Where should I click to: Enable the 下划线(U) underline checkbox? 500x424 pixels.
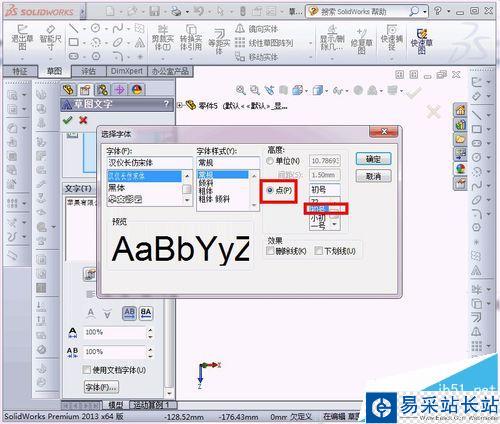[x=319, y=251]
